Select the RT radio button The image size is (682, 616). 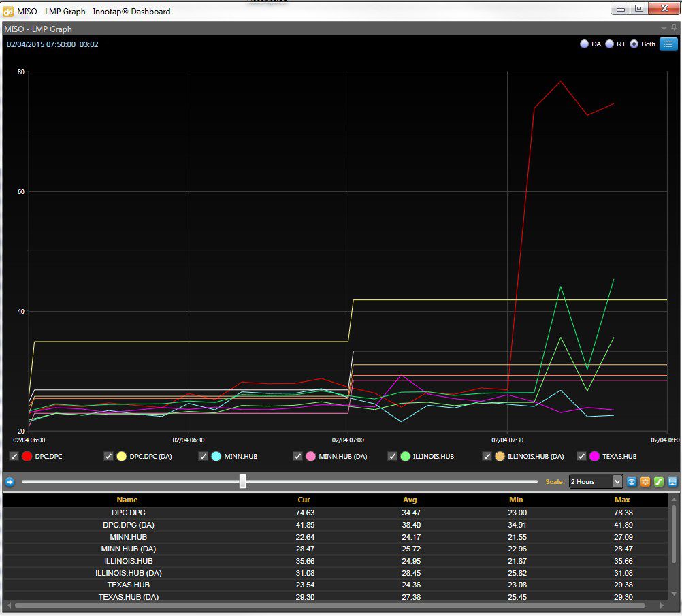[x=609, y=44]
